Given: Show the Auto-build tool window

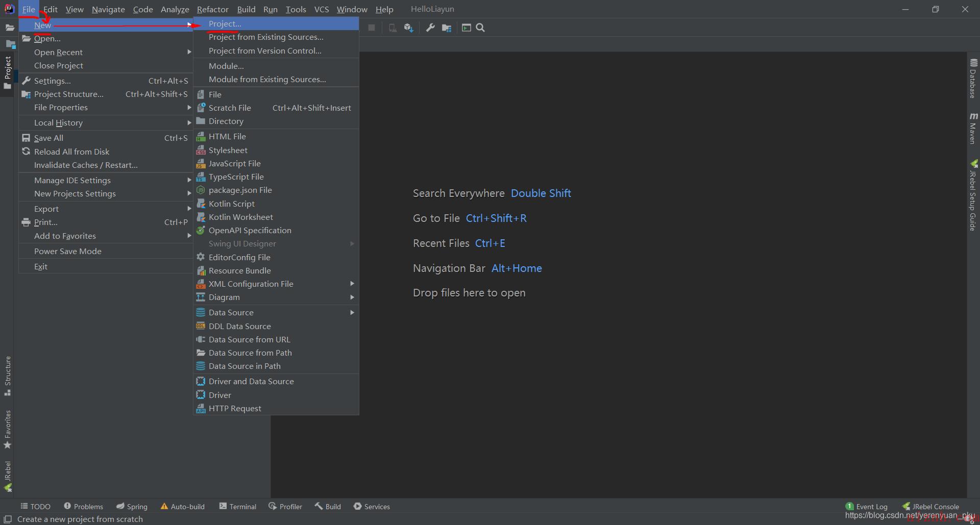Looking at the screenshot, I should point(182,506).
